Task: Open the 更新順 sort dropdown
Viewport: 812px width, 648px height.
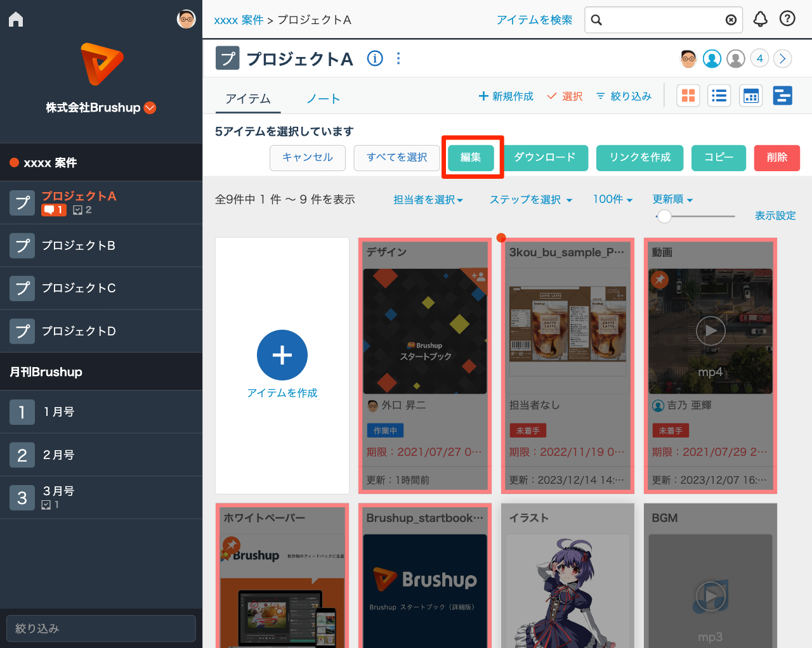Action: [x=672, y=200]
